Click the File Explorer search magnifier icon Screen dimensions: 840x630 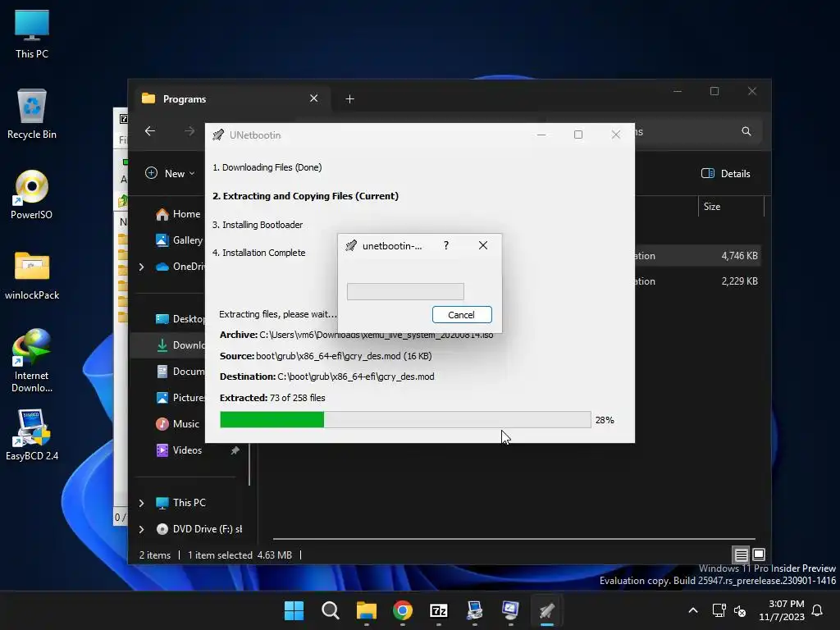point(746,131)
